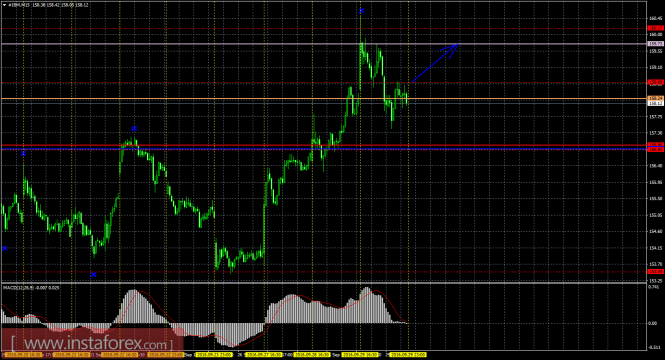This screenshot has height=360, width=665.
Task: Click the 2016.09.27 16:30 date marker
Action: pyautogui.click(x=263, y=354)
